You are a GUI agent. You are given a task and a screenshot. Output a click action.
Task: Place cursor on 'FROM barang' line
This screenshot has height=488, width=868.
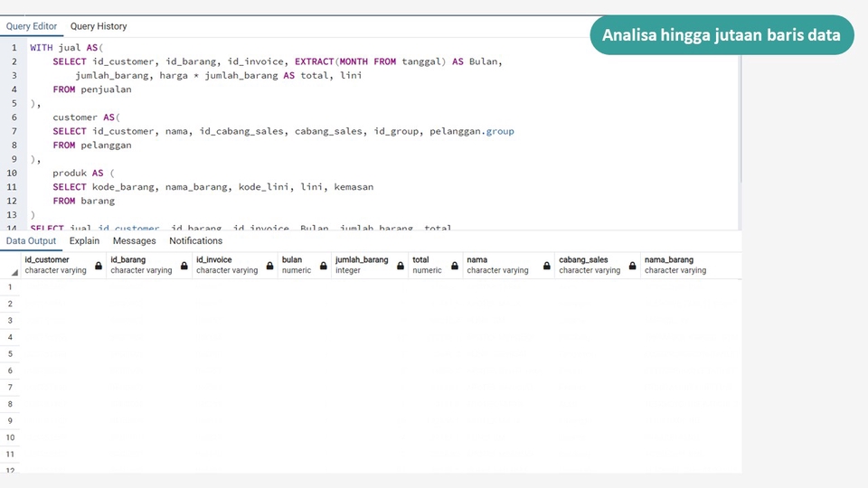[83, 201]
